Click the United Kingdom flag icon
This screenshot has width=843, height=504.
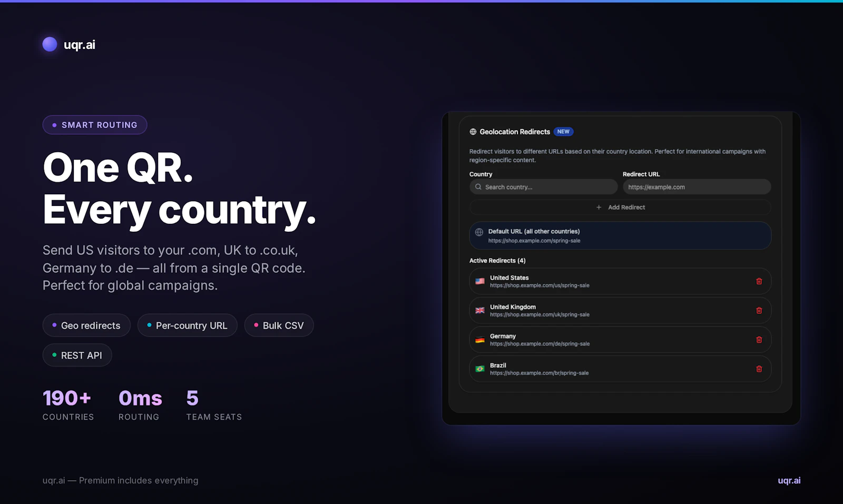pyautogui.click(x=480, y=311)
